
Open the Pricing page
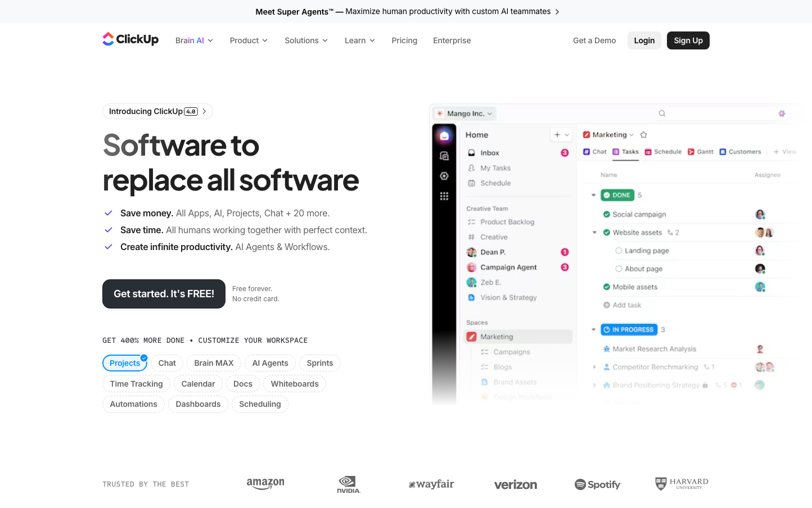coord(404,40)
